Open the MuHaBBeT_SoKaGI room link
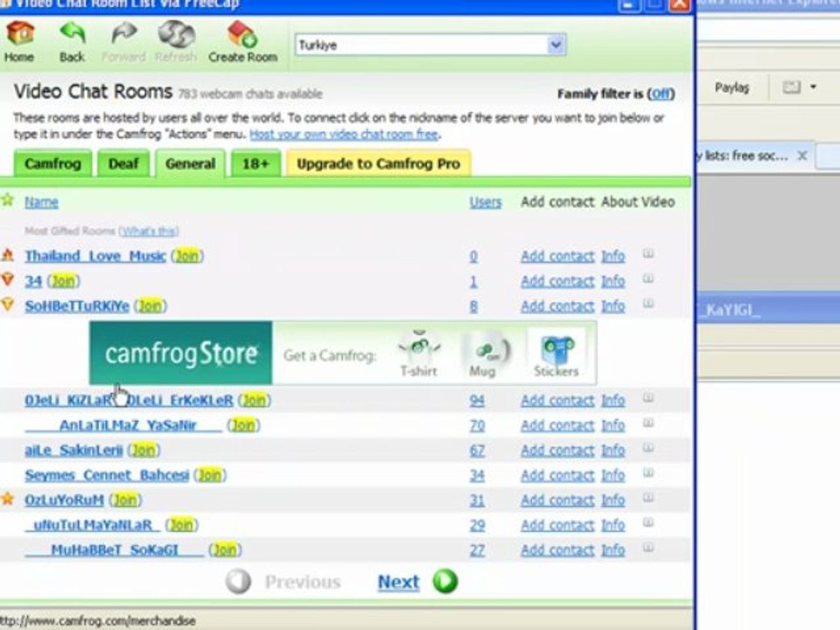The image size is (840, 630). point(114,549)
